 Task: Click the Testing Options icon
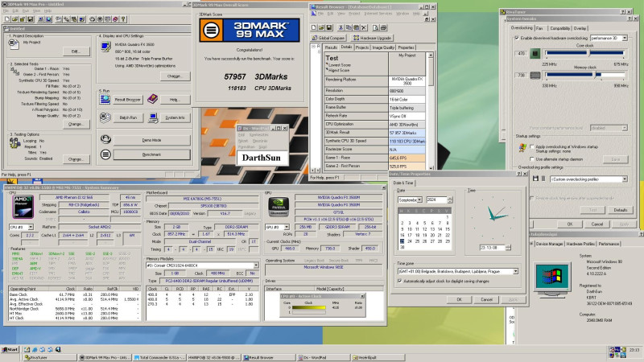tap(14, 143)
